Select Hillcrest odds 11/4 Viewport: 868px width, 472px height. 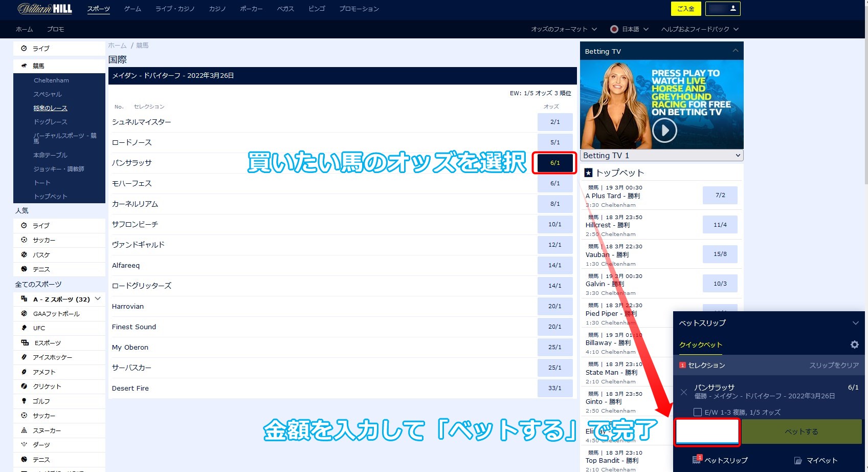pos(720,225)
